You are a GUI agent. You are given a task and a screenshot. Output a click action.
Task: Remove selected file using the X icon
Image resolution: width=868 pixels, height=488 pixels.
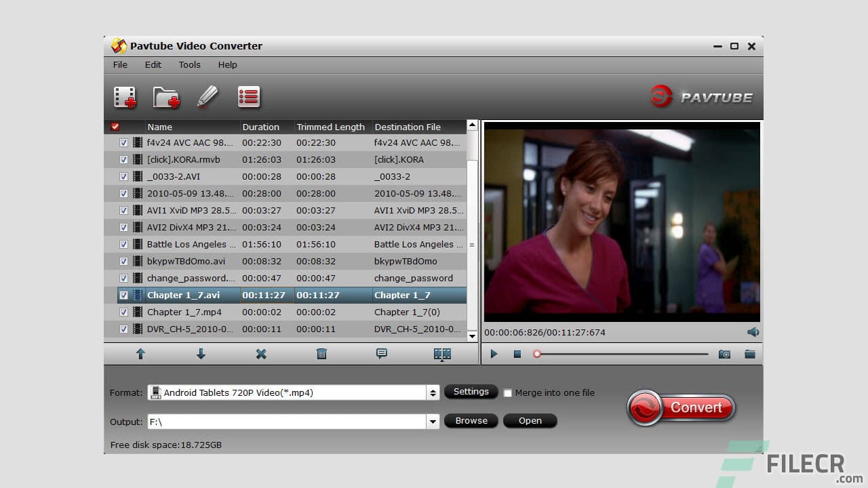pyautogui.click(x=261, y=353)
